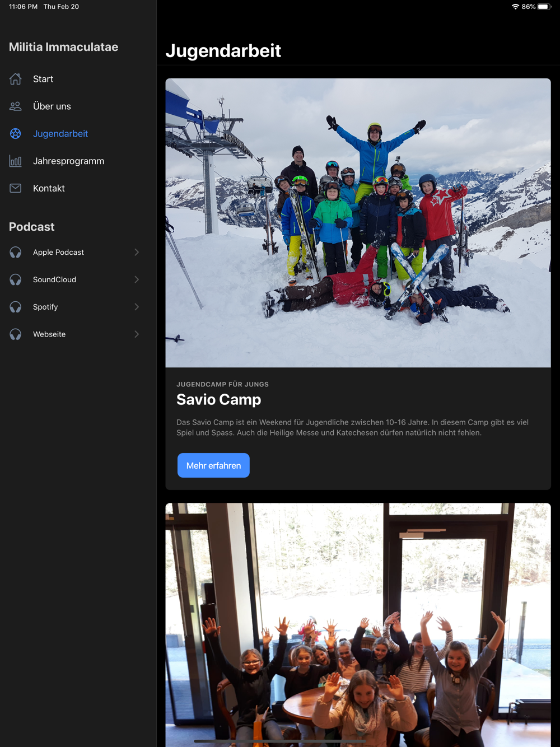Tap the home indicator bar
The width and height of the screenshot is (560, 747).
280,741
